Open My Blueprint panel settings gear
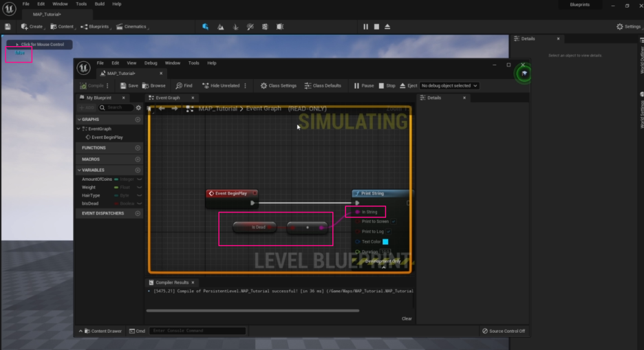 click(138, 108)
